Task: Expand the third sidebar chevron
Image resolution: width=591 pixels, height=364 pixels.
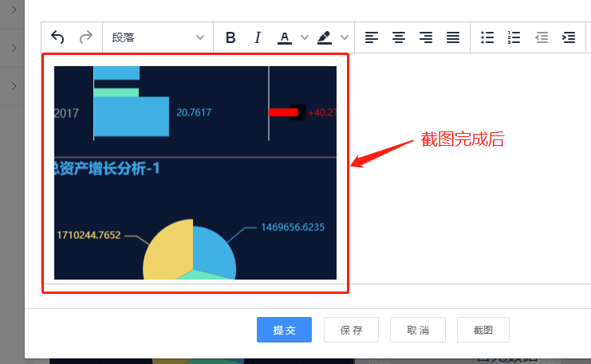Action: pyautogui.click(x=14, y=86)
